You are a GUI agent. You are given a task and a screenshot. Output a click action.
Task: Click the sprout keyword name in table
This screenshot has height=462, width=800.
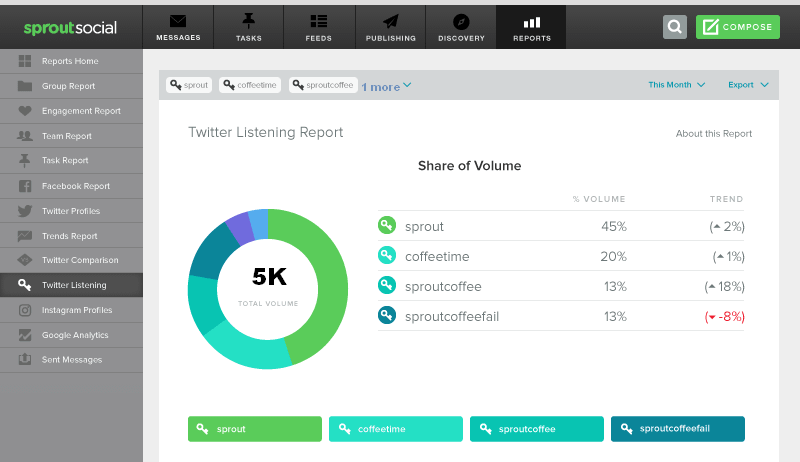[424, 227]
